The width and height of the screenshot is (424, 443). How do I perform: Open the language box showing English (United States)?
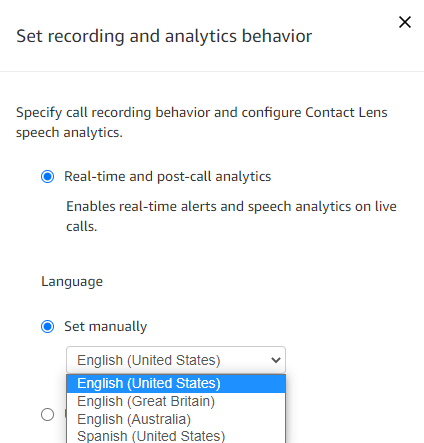click(176, 360)
